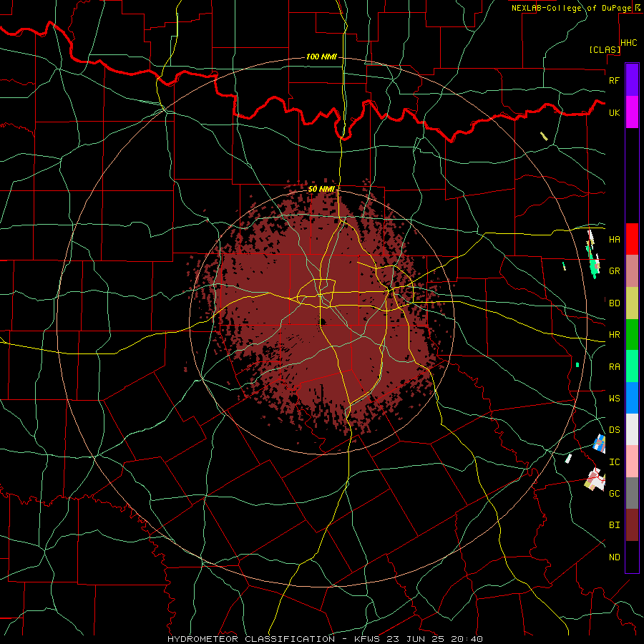Click the magenta UK legend color swatch
644x644 pixels.
(632, 112)
